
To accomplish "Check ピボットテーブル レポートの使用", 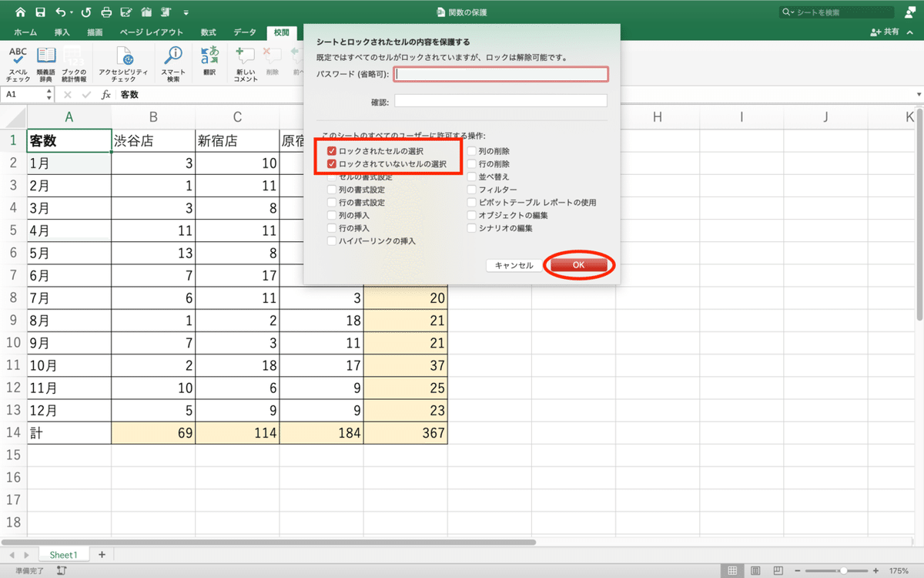I will [x=471, y=203].
